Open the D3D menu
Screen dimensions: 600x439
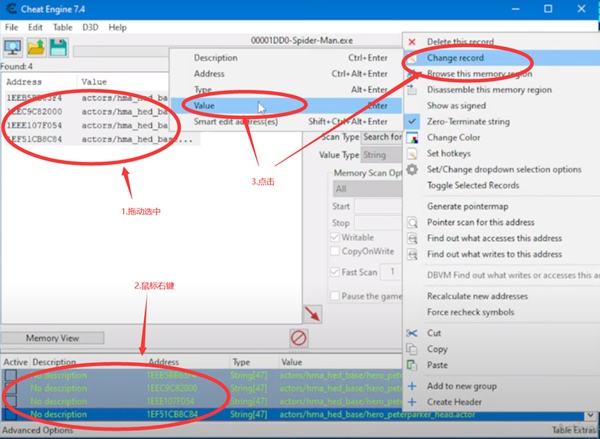(90, 27)
